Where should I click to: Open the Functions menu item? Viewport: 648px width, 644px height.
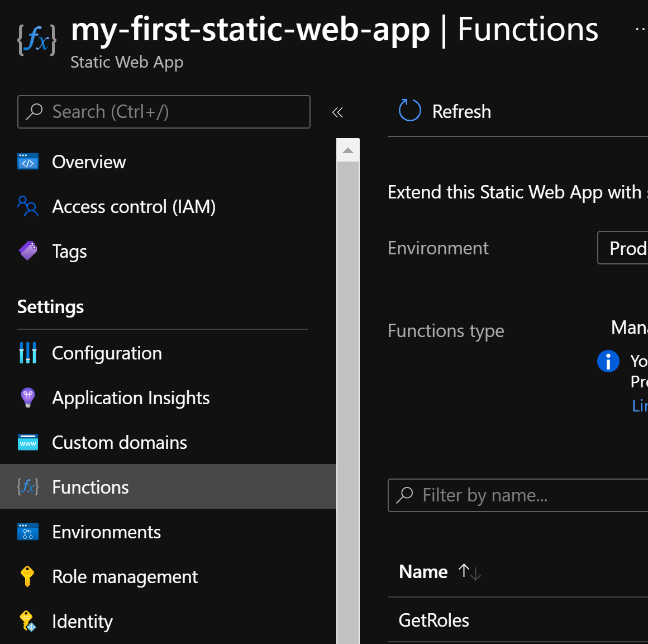[x=90, y=487]
